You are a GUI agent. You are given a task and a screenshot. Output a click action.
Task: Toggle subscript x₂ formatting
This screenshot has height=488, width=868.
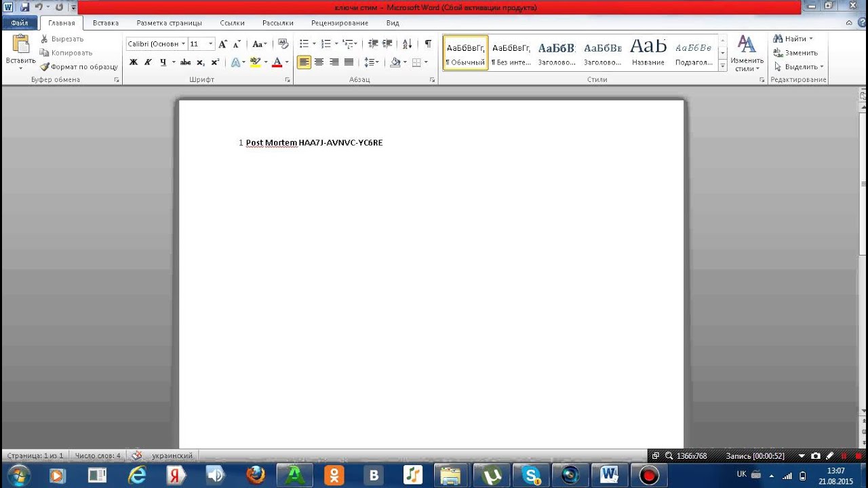click(201, 62)
